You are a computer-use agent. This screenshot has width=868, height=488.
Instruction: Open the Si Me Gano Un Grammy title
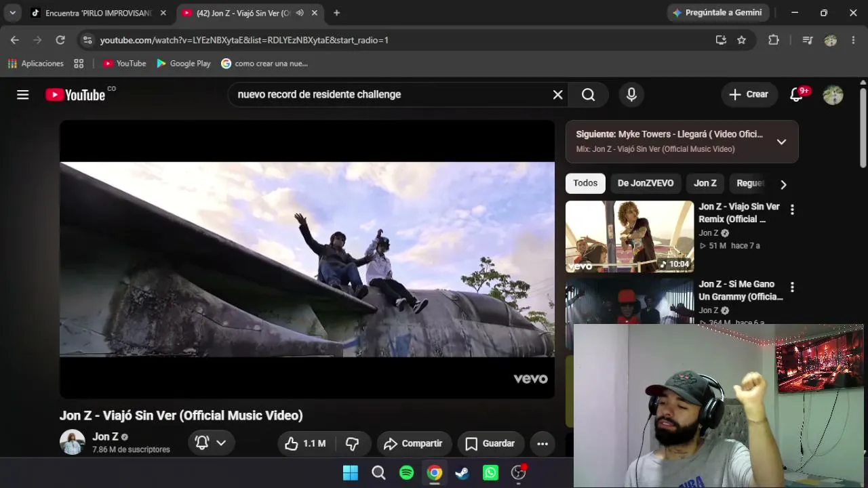click(741, 291)
